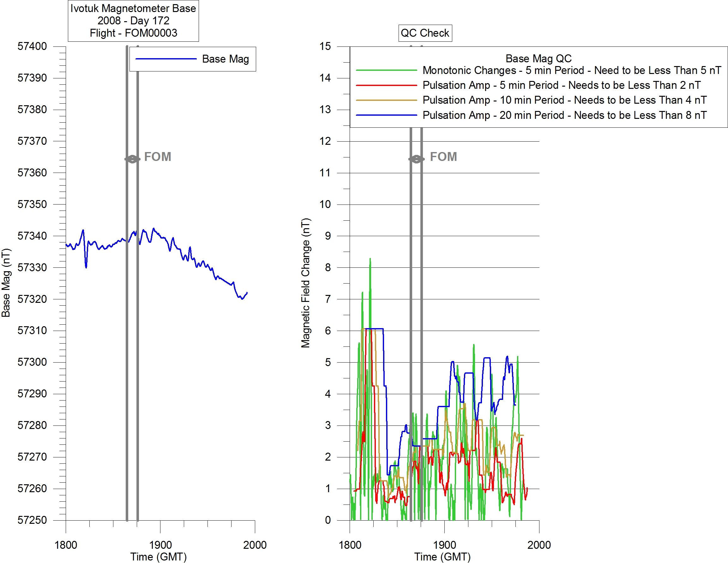Image resolution: width=728 pixels, height=563 pixels.
Task: Click the Base Mag (nT) axis label
Action: pos(6,283)
